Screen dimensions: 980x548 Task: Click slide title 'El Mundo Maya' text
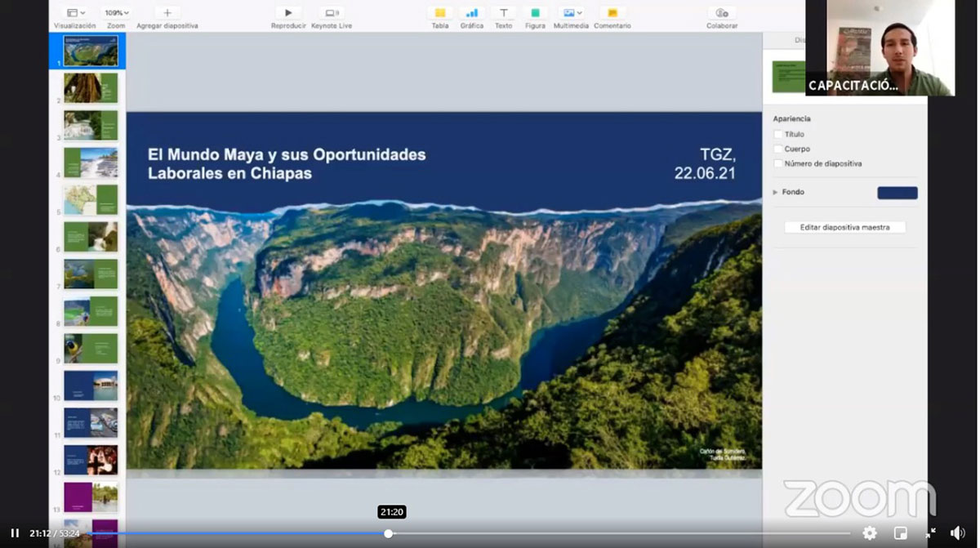[x=287, y=163]
